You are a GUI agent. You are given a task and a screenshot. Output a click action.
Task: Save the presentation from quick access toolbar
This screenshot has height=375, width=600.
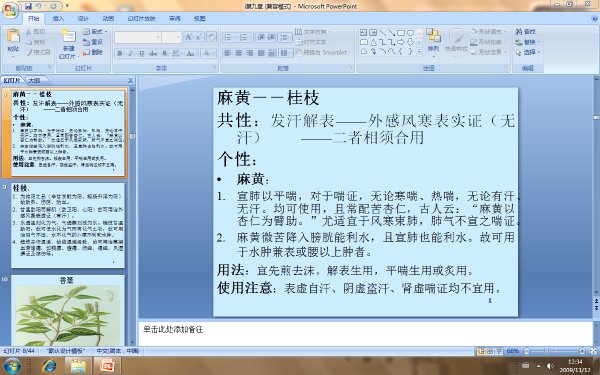tap(29, 6)
